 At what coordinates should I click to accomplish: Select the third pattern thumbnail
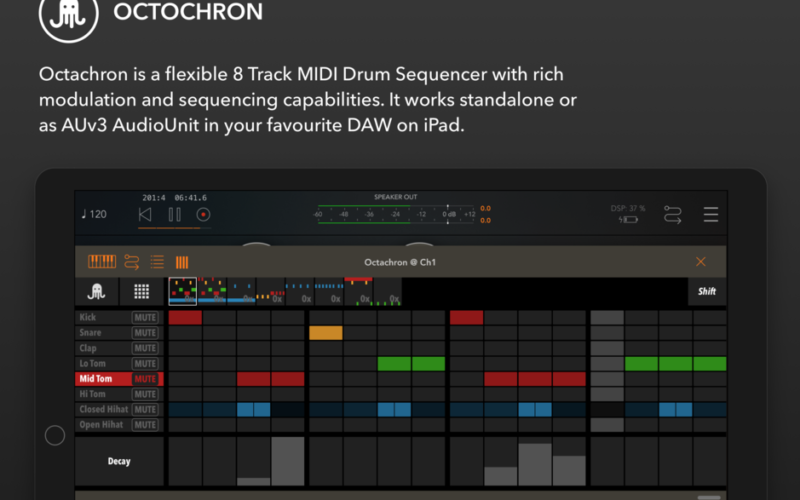[241, 291]
